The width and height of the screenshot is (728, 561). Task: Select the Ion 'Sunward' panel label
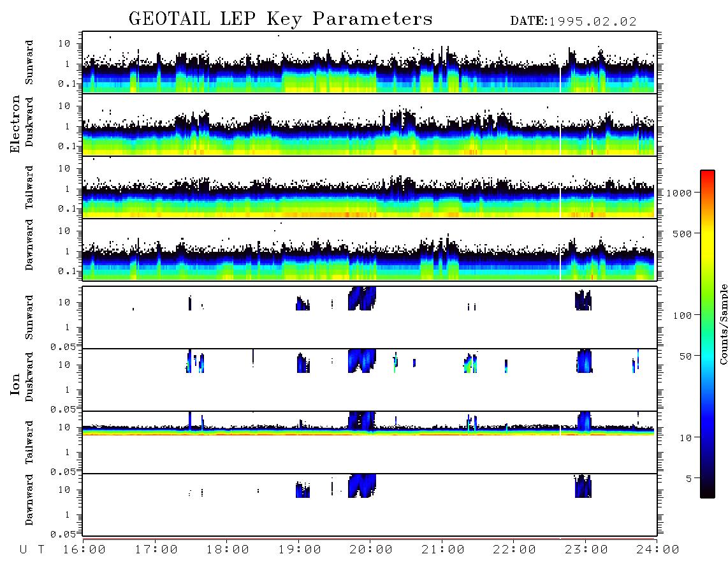29,317
